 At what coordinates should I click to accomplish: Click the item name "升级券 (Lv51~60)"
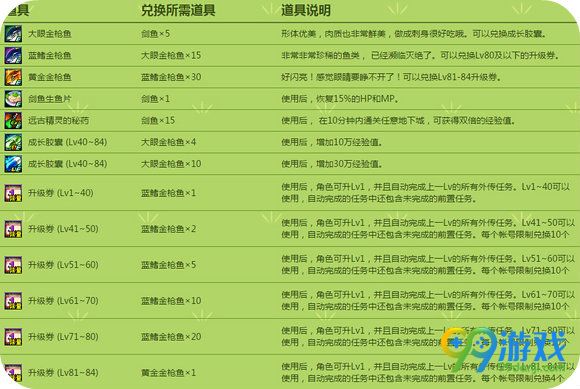[x=63, y=265]
